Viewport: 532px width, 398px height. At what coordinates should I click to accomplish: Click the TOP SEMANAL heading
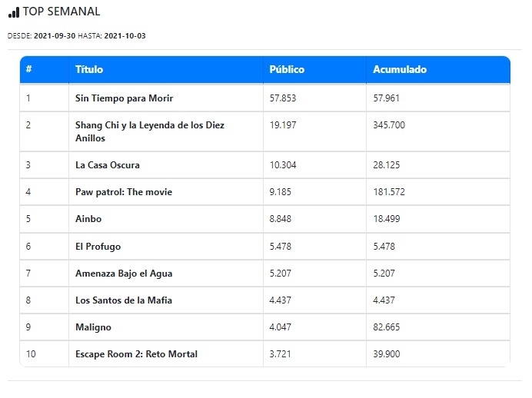pos(62,12)
